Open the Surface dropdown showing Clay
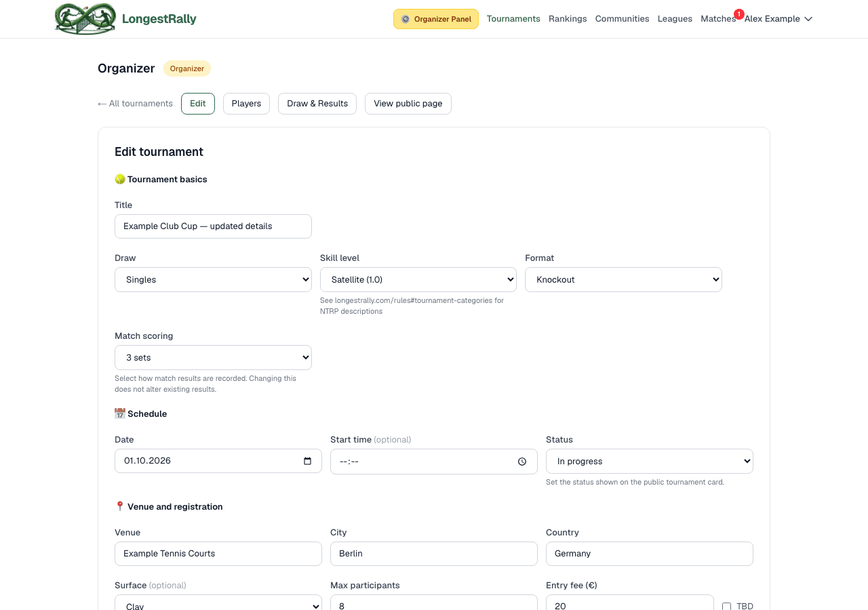The image size is (868, 610). pyautogui.click(x=218, y=603)
